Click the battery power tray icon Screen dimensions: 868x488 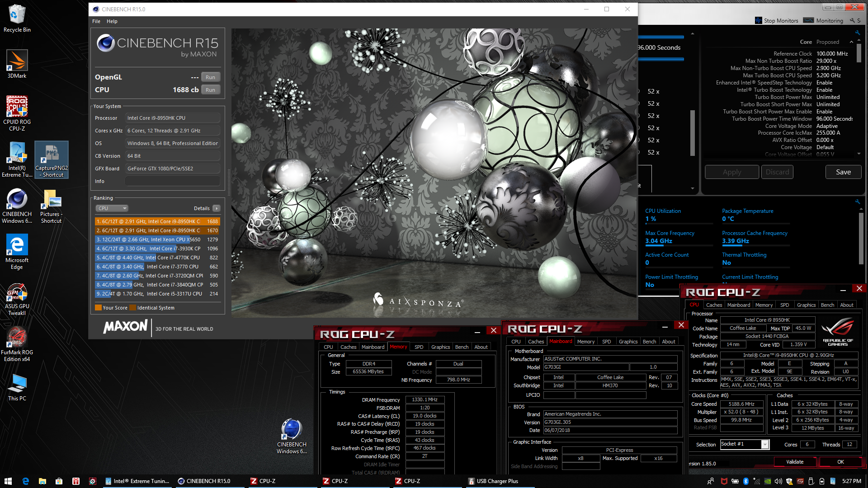(735, 481)
